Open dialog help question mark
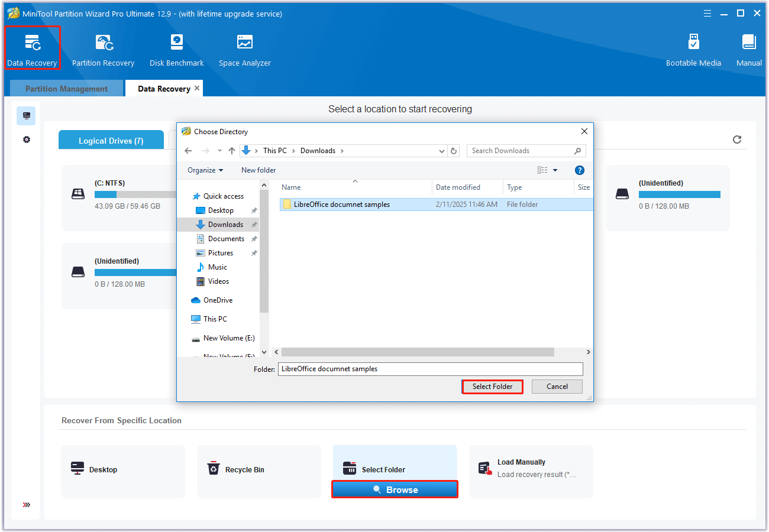 tap(580, 170)
